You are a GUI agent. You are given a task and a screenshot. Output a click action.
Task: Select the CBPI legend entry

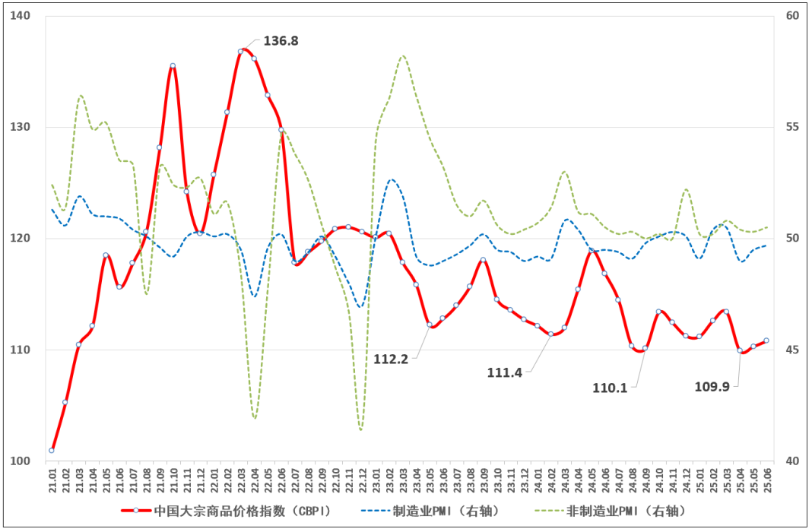coord(227,511)
